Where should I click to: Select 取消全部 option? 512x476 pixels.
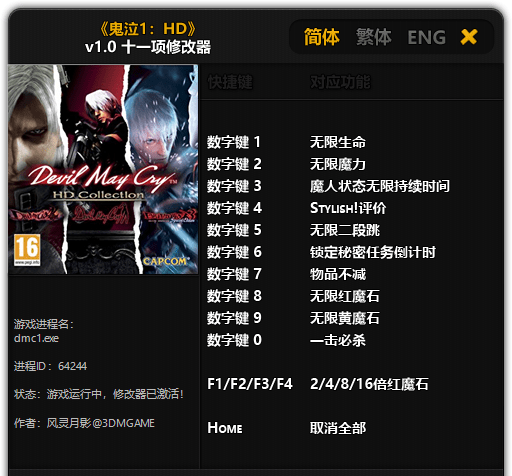[338, 428]
